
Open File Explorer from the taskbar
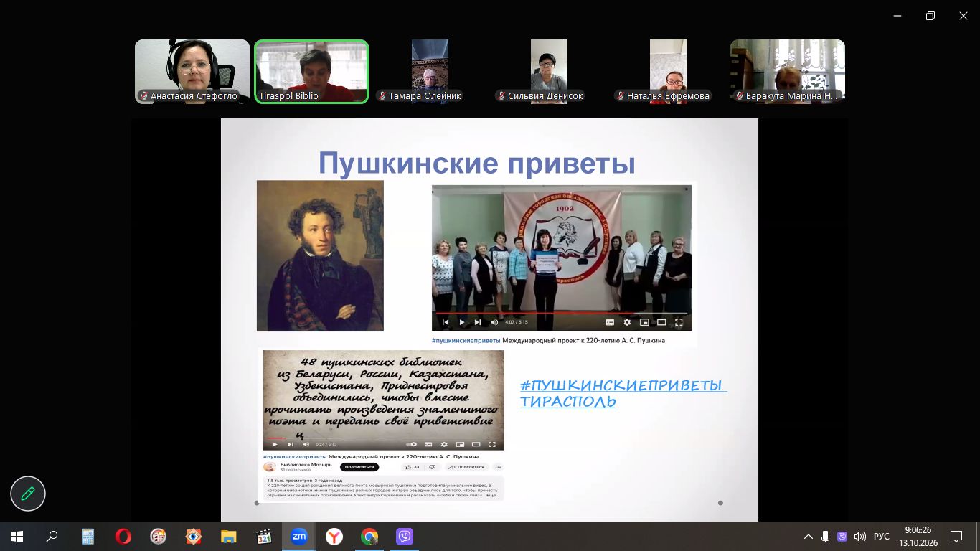click(229, 536)
